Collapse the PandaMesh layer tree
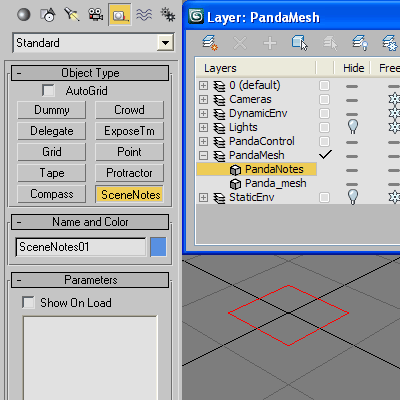Screen dimensions: 400x400 [x=203, y=155]
